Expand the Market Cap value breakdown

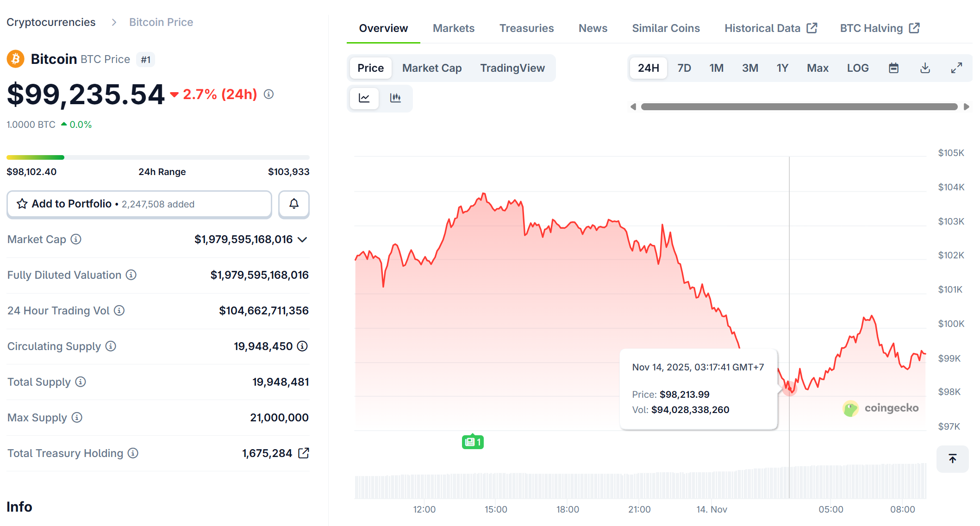[303, 239]
